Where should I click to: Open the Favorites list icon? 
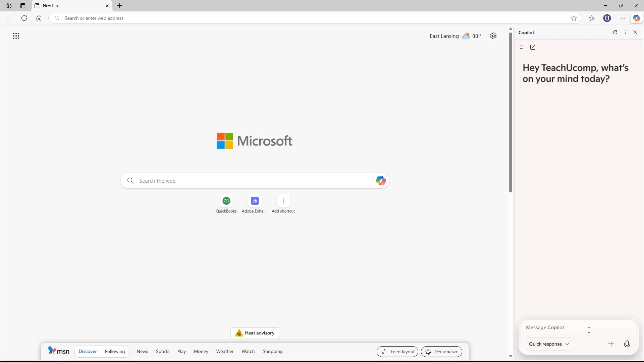(592, 18)
